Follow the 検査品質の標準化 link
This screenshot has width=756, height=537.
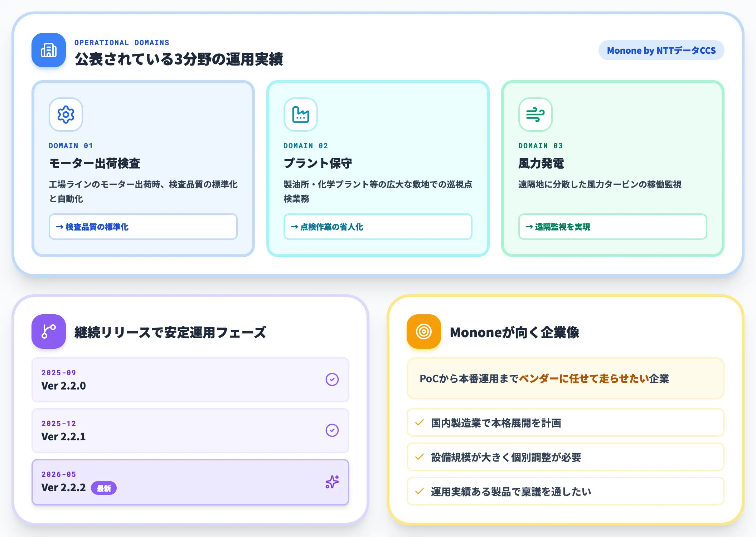pyautogui.click(x=143, y=227)
